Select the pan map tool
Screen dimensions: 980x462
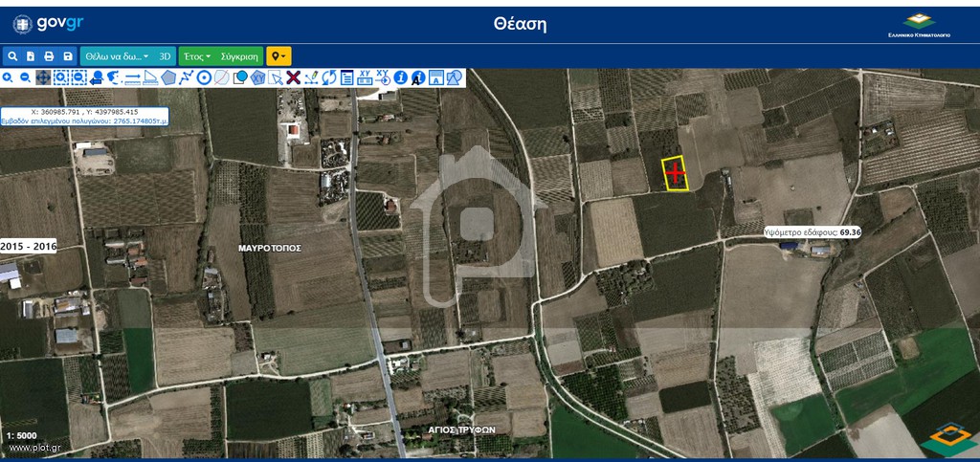click(x=43, y=77)
